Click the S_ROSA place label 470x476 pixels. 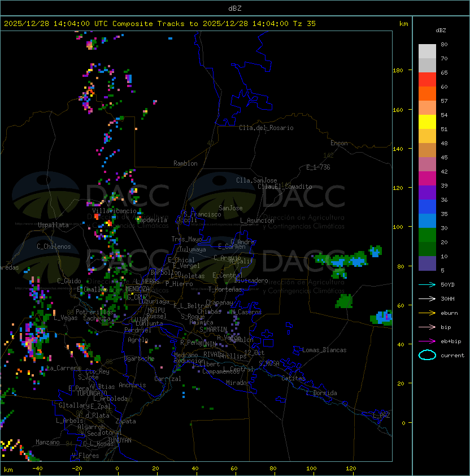269,363
